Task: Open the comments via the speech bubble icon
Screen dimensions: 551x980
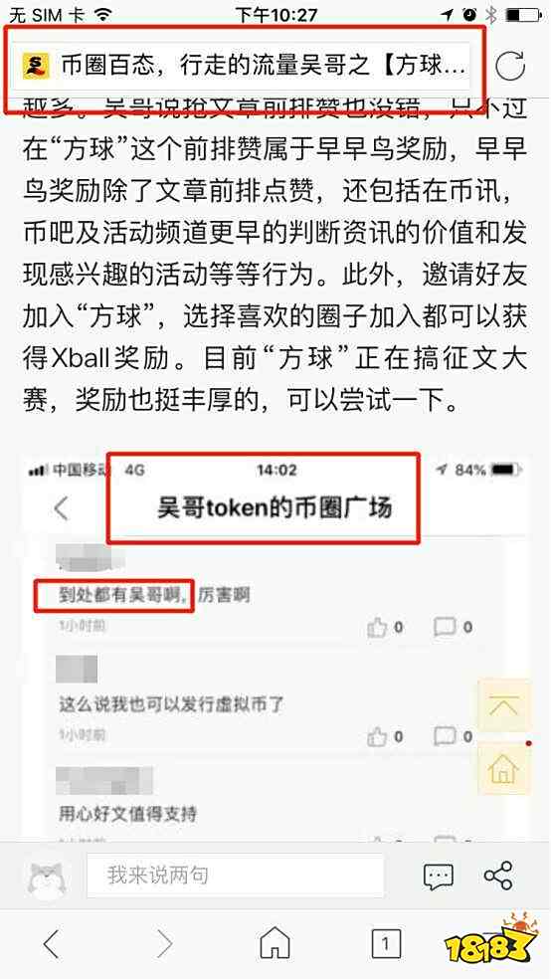Action: (438, 877)
